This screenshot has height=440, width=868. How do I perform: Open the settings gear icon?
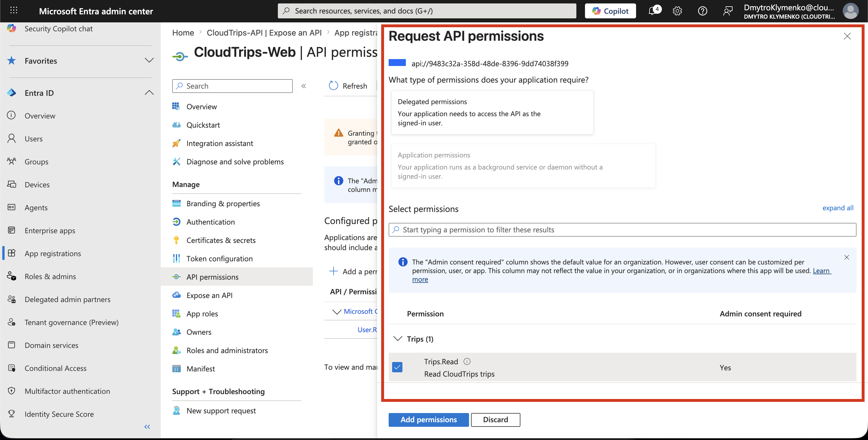point(677,11)
